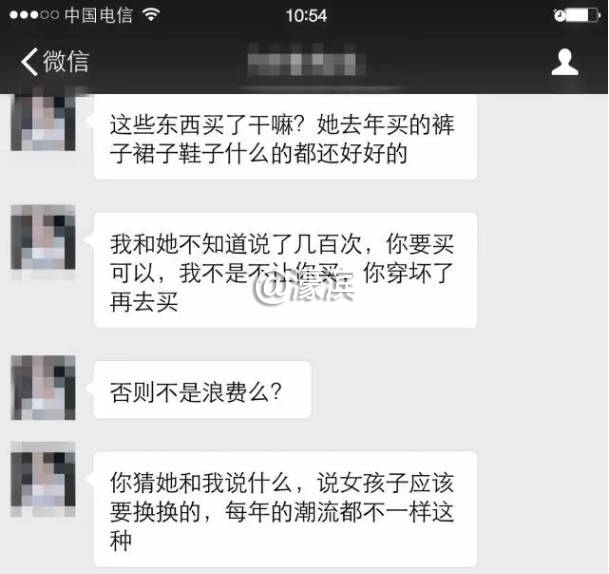Tap the 中国电信 carrier label

coord(98,15)
